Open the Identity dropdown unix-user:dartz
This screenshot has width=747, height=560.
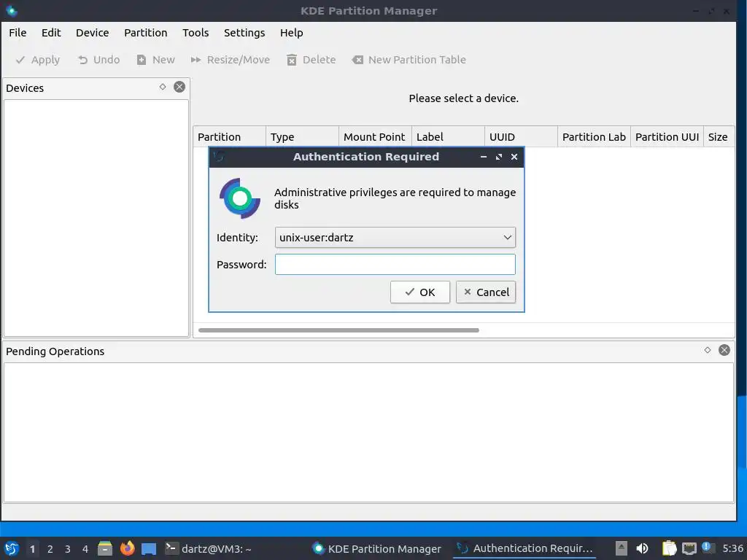pyautogui.click(x=395, y=238)
